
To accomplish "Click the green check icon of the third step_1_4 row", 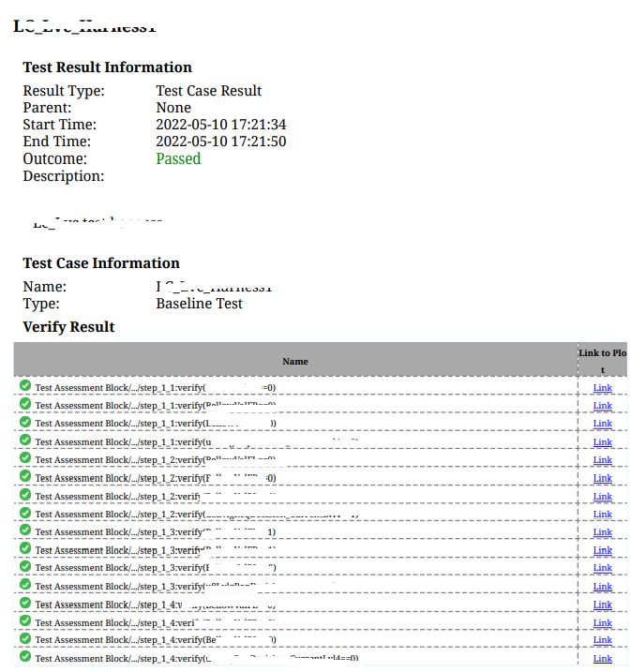I will 25,638.
